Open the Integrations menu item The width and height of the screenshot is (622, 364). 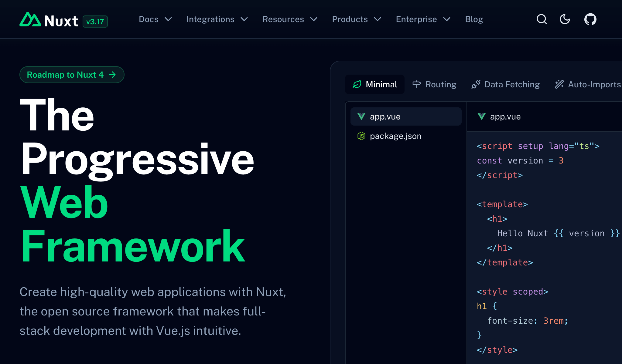(x=210, y=19)
